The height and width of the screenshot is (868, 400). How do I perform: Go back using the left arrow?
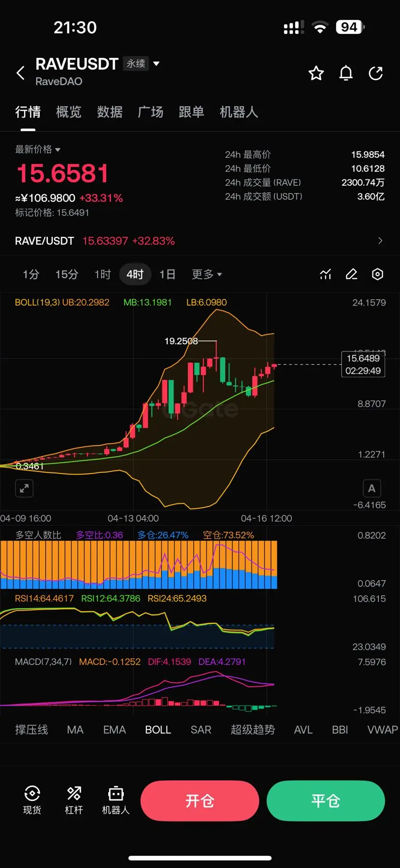[20, 73]
